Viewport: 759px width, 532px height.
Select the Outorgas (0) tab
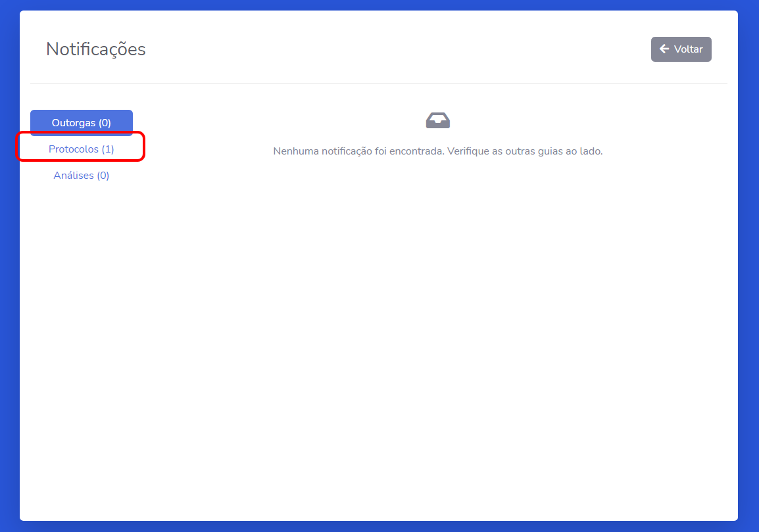point(82,123)
